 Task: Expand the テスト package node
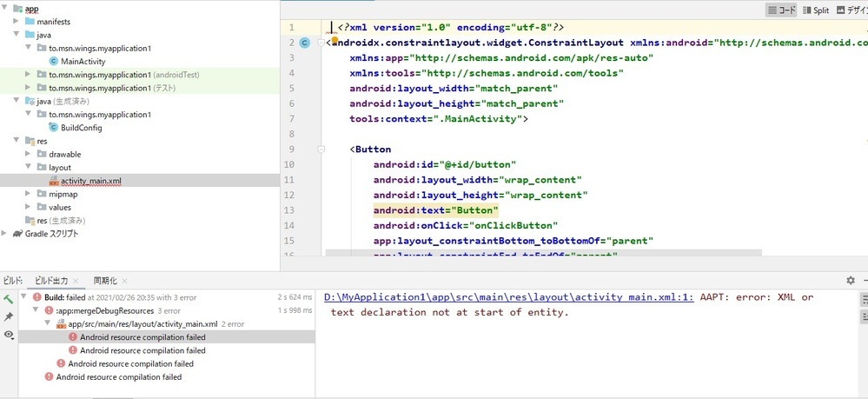[28, 88]
